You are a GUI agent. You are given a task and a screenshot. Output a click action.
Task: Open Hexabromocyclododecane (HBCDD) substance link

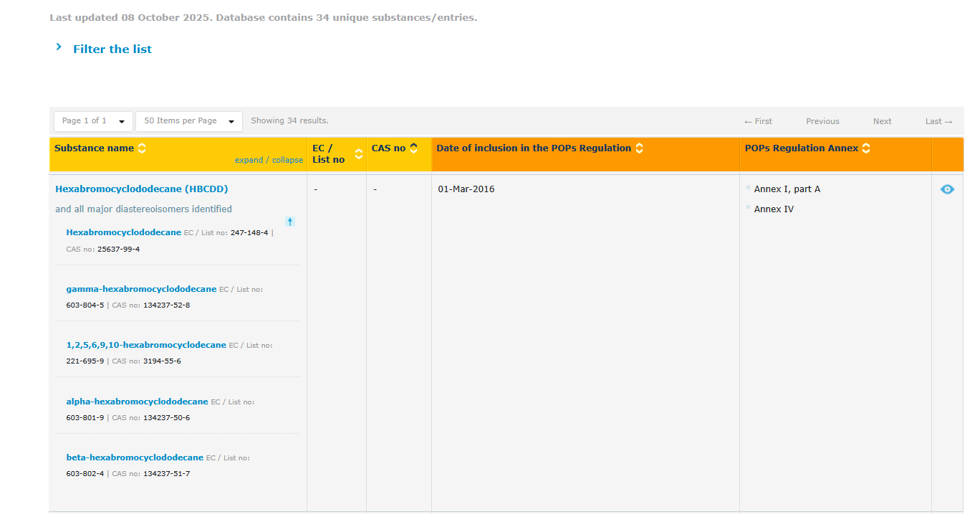click(141, 189)
